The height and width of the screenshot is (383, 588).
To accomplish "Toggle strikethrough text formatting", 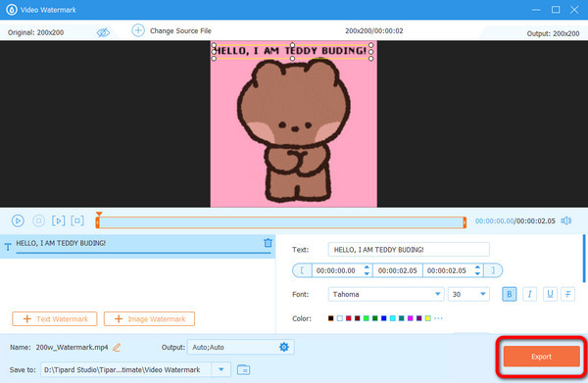I will tap(568, 294).
